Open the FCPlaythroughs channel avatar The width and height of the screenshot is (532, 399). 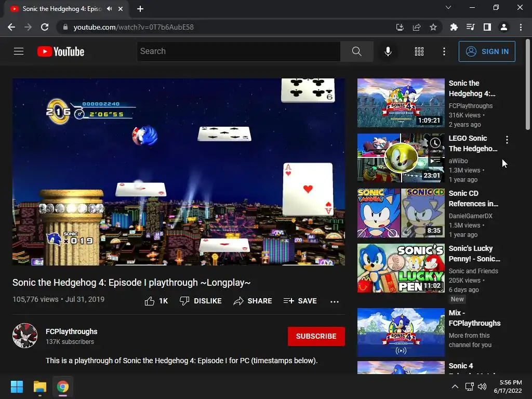[25, 336]
